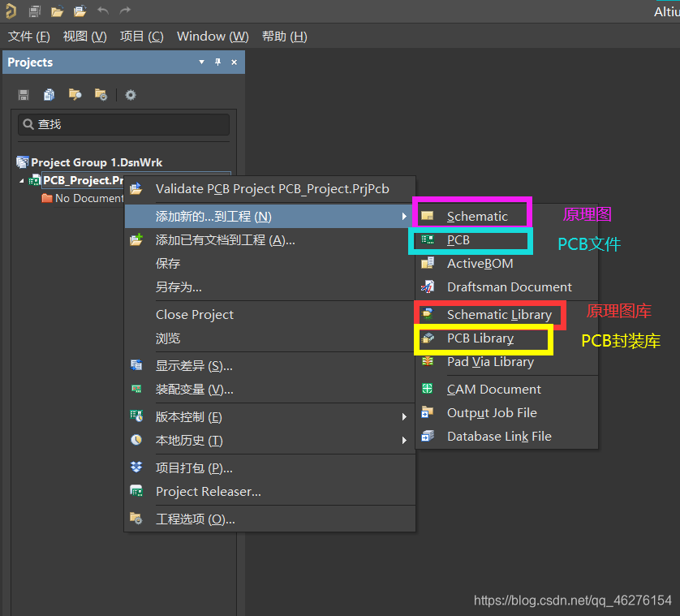Select 项目打包 (P)...
Image resolution: width=680 pixels, height=616 pixels.
pos(270,467)
